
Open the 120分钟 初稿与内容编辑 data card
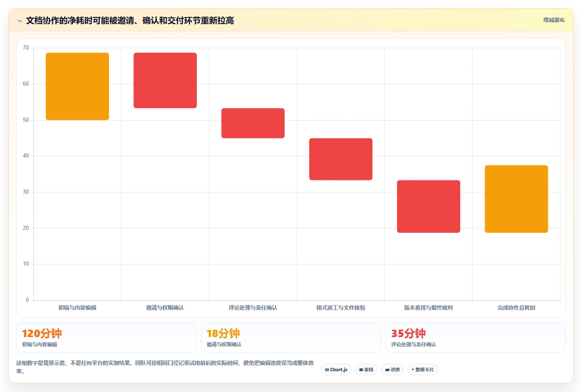106,338
